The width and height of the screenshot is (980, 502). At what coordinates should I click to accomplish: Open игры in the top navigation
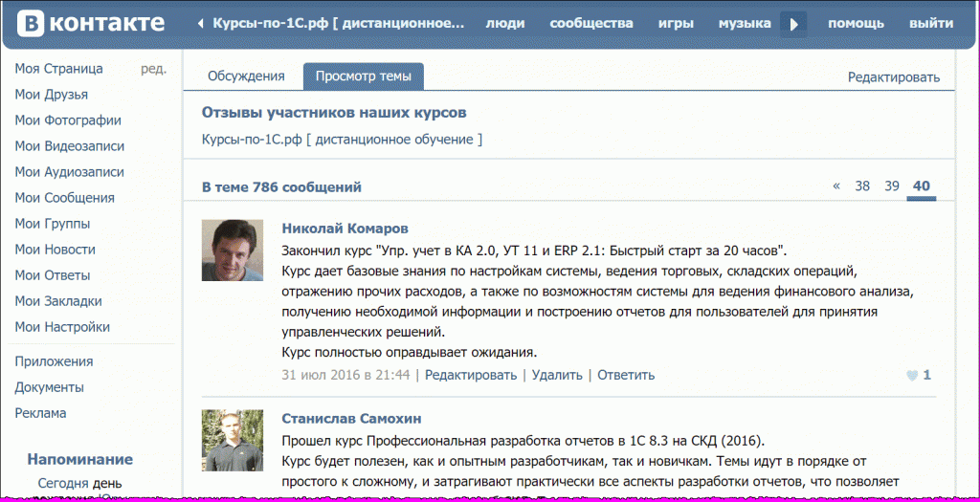[x=676, y=24]
